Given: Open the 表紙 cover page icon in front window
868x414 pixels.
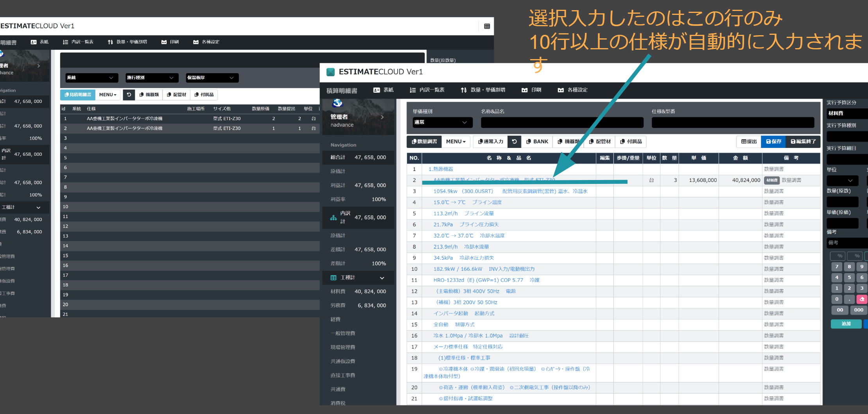Looking at the screenshot, I should point(377,90).
